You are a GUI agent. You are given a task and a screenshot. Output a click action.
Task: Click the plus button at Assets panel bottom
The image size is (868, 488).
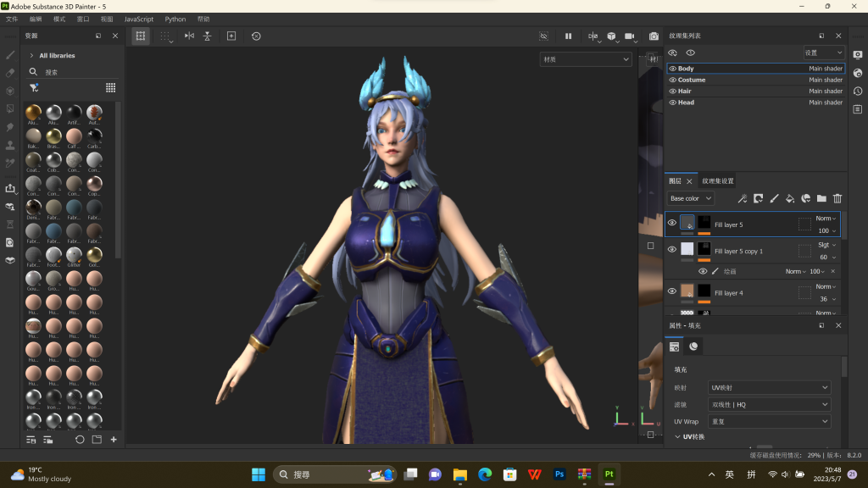coord(114,440)
